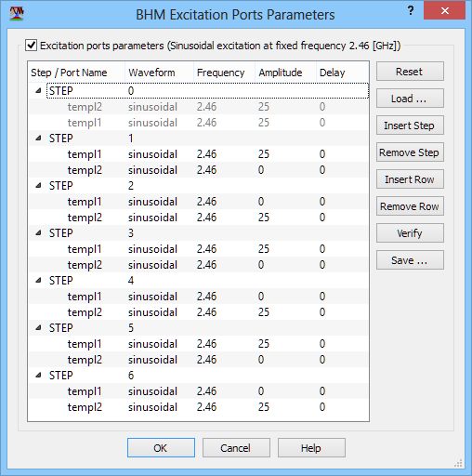Collapse the STEP 1 tree node
The height and width of the screenshot is (476, 472).
(38, 138)
